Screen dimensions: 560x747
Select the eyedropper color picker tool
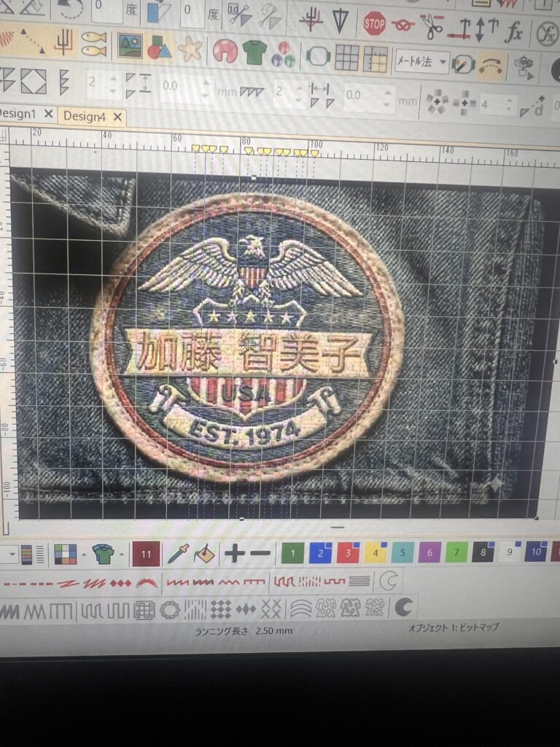pos(177,554)
